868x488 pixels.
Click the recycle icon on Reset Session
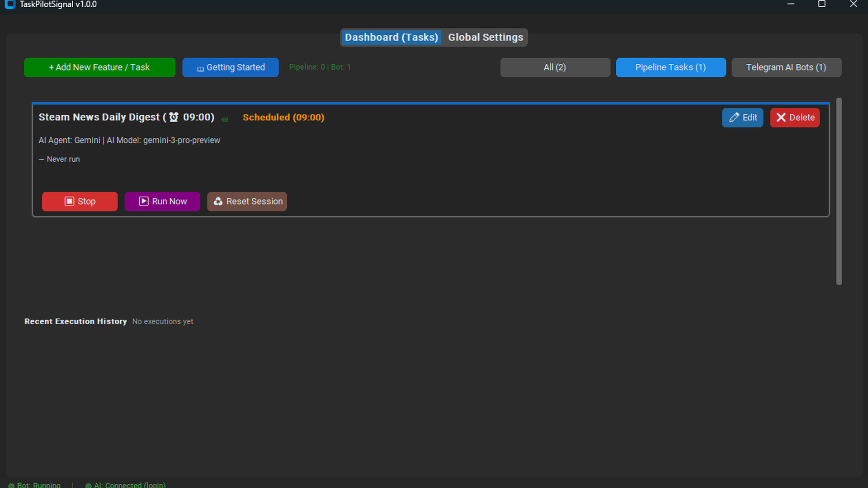(218, 202)
